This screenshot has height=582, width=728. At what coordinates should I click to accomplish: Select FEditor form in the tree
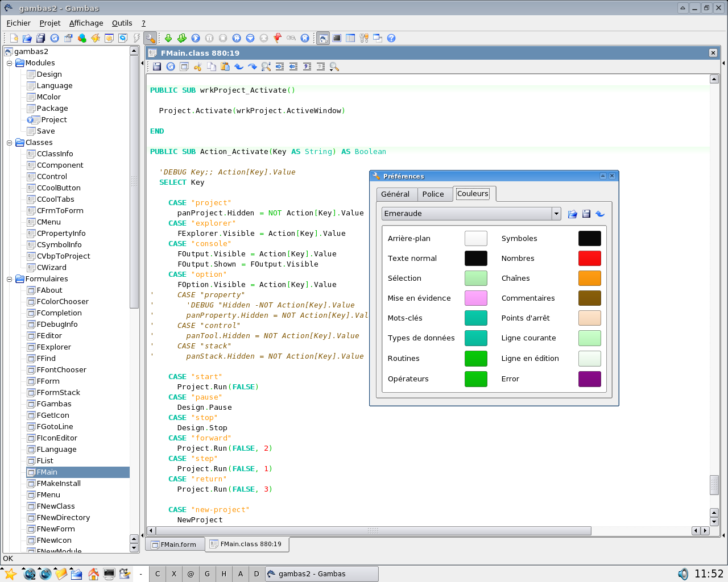click(49, 336)
